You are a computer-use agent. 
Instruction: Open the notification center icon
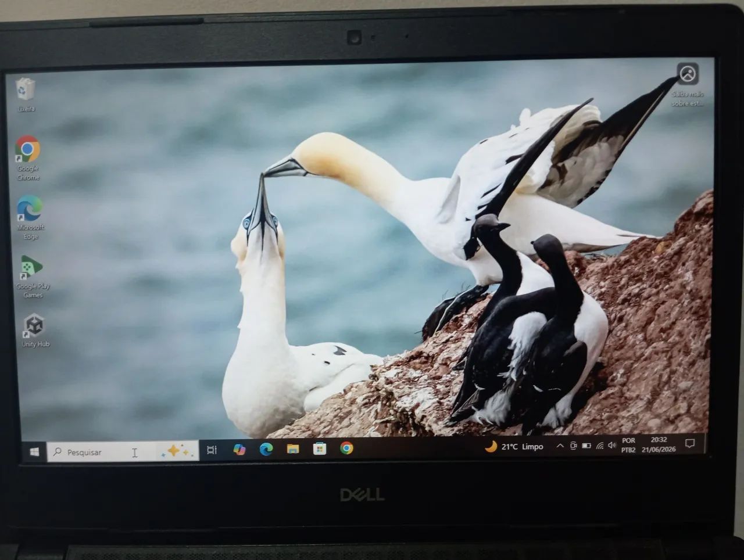coord(690,443)
